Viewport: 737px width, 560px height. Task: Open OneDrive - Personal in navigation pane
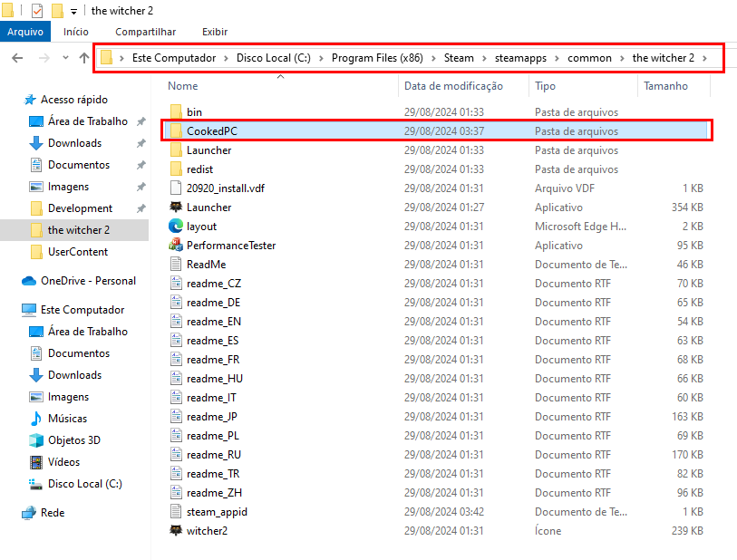88,281
